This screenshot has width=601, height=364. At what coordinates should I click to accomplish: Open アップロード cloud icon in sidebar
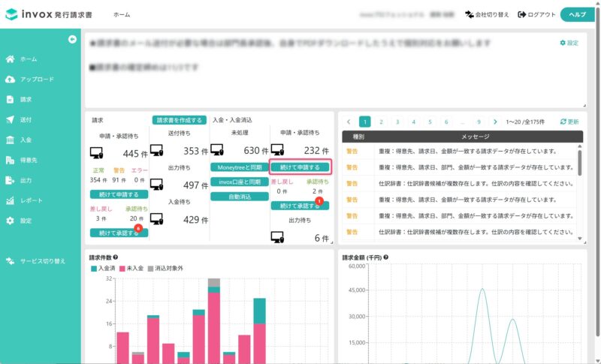[11, 80]
